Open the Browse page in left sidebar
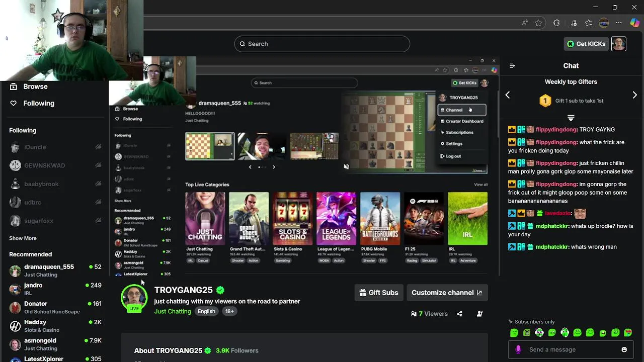Image resolution: width=644 pixels, height=362 pixels. tap(29, 86)
